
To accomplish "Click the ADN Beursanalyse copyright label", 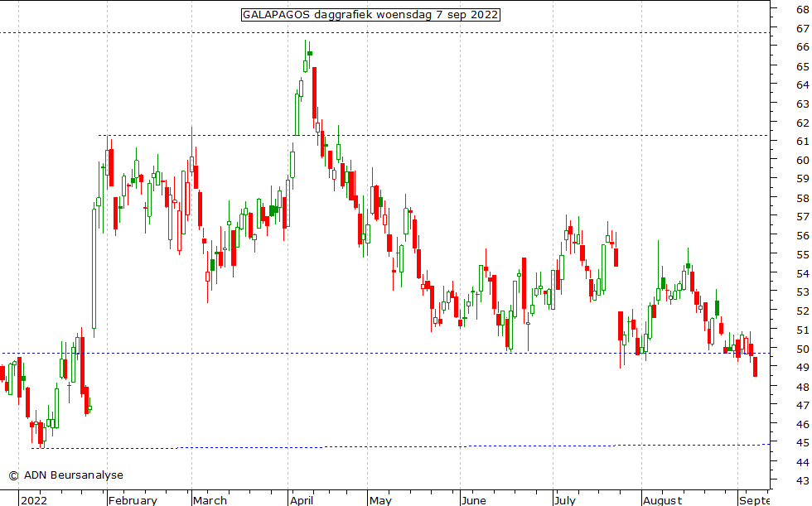I will click(65, 475).
